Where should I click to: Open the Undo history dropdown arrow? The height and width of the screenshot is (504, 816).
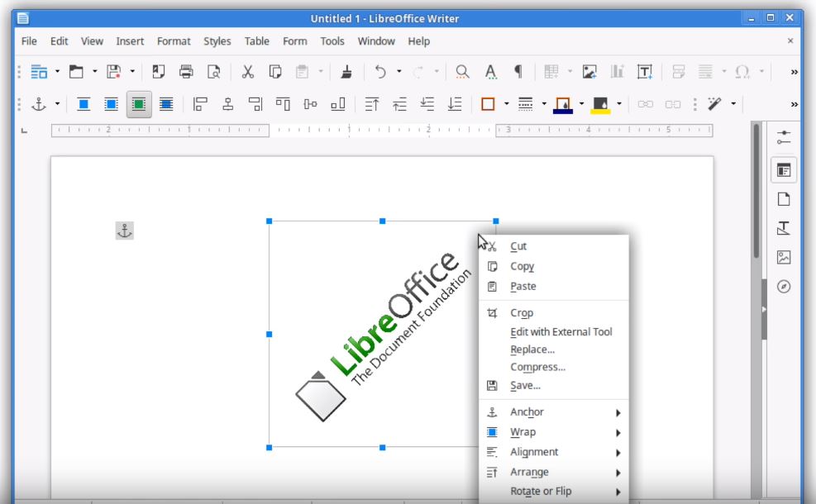pos(399,71)
